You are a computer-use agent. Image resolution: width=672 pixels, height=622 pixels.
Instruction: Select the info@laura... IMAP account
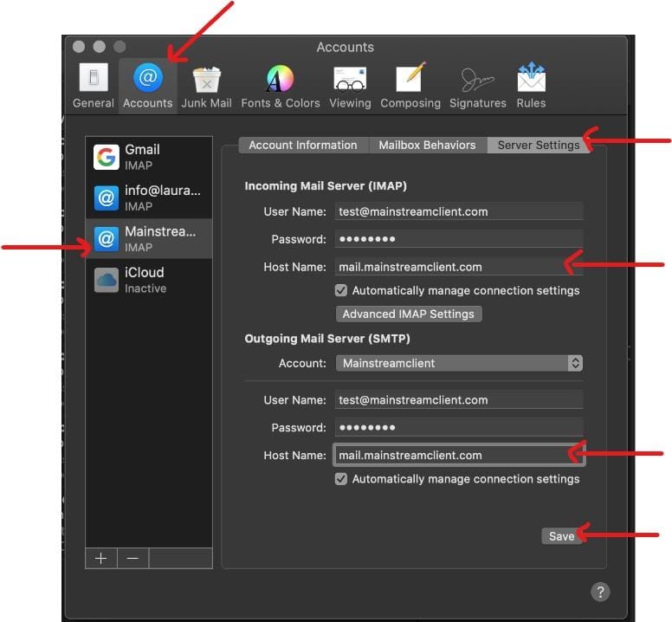149,198
